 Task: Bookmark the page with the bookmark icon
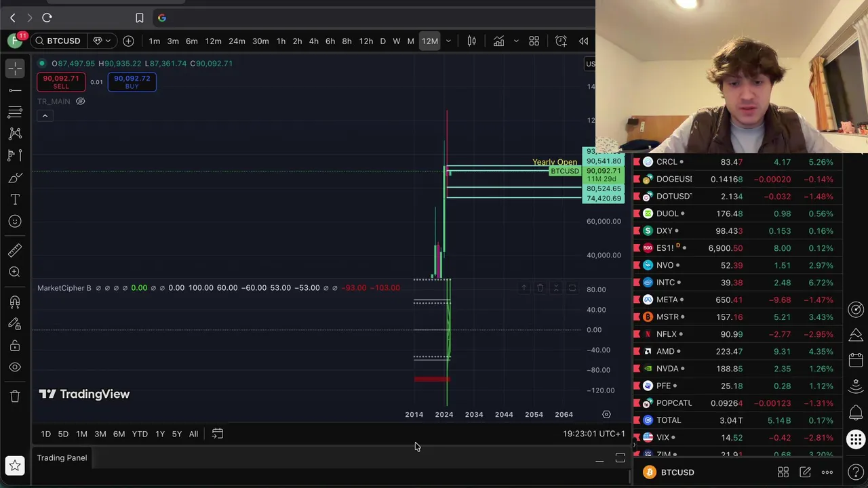pos(139,18)
